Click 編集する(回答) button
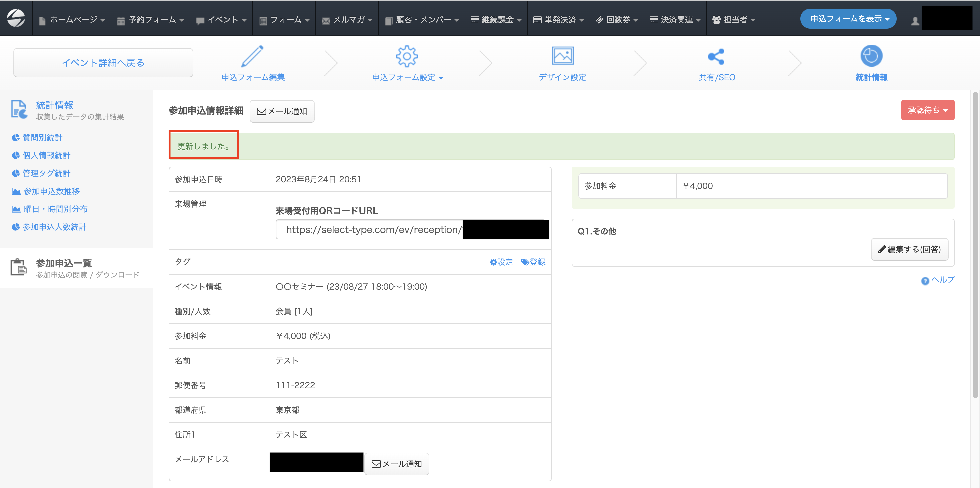 pyautogui.click(x=909, y=249)
